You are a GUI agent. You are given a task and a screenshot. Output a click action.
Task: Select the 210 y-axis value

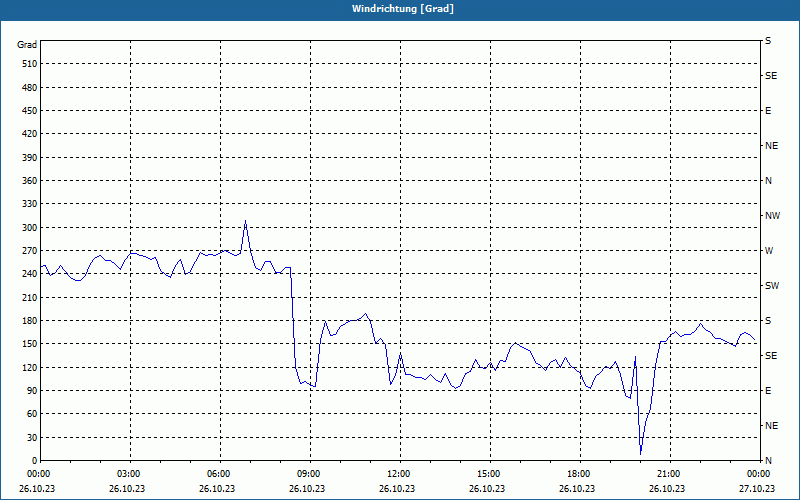point(30,297)
